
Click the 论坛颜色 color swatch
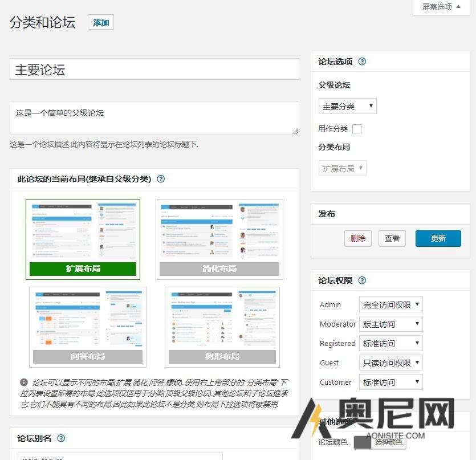click(363, 442)
